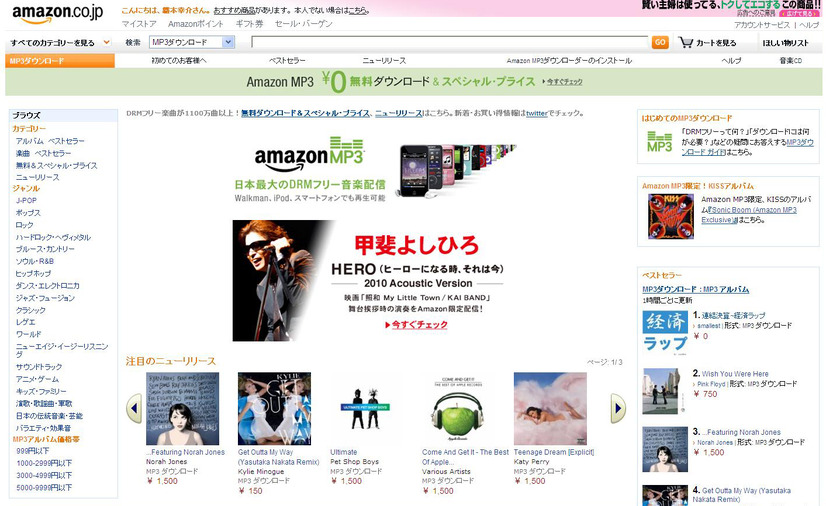Image resolution: width=826 pixels, height=506 pixels.
Task: Open 経済ラップ bestseller cover
Action: (665, 333)
